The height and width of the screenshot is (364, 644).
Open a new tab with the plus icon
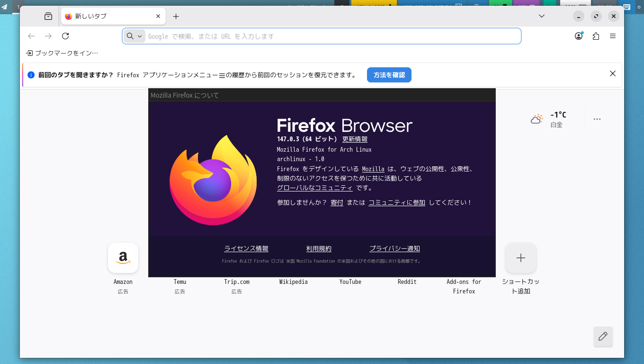(176, 16)
